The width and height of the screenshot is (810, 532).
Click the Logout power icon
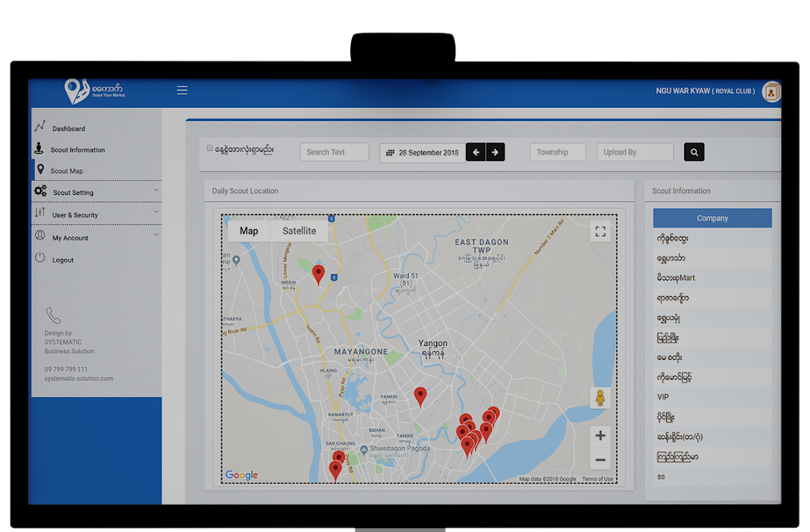(40, 258)
